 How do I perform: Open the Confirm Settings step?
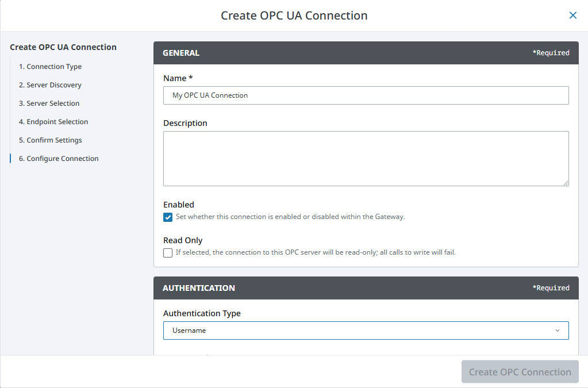click(x=51, y=140)
